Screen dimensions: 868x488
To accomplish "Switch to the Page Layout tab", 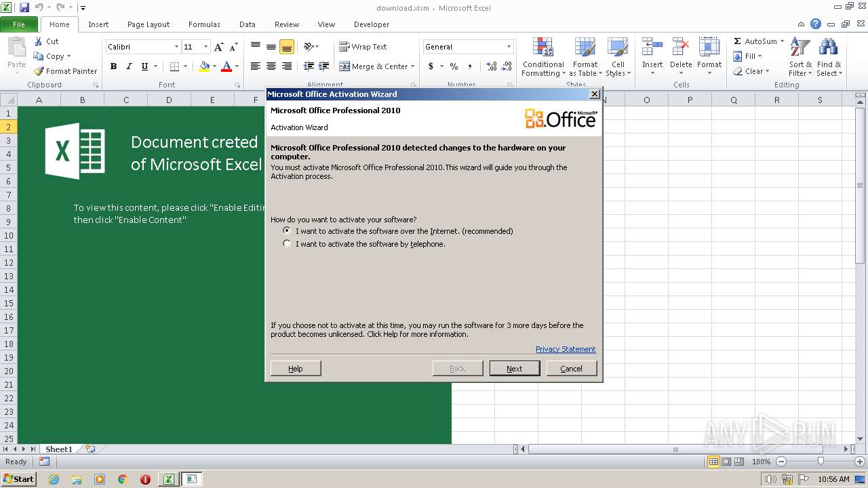I will [149, 24].
